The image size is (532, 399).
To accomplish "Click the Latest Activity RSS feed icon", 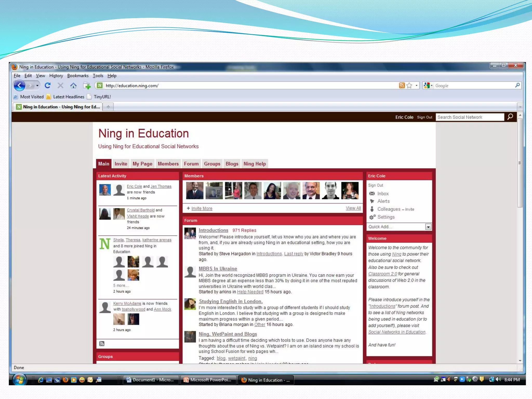I will tap(102, 344).
